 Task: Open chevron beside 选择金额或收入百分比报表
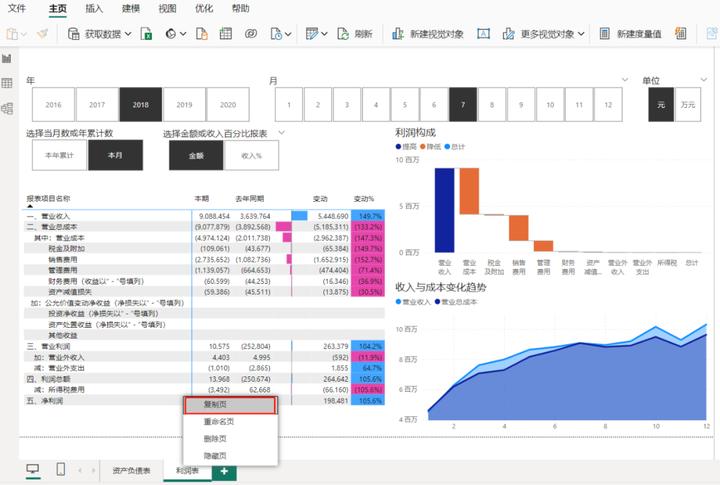click(x=281, y=133)
